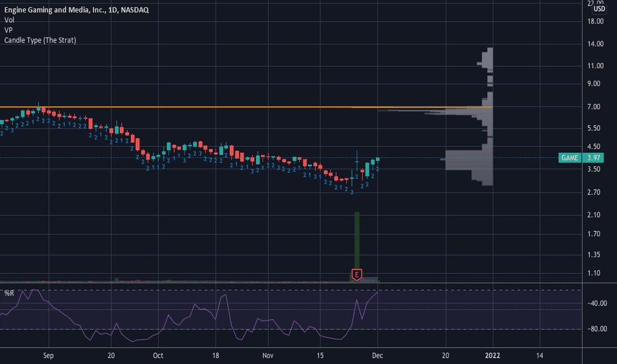617x364 pixels.
Task: Click the 18 date label on time axis
Action: coord(215,355)
